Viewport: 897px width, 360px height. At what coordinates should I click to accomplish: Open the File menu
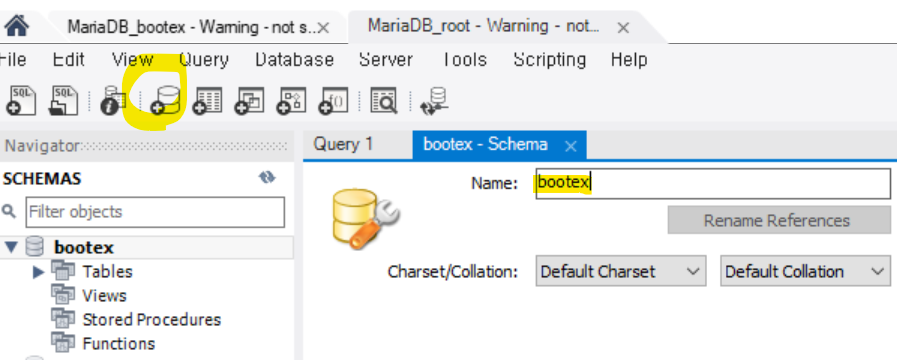[x=13, y=60]
